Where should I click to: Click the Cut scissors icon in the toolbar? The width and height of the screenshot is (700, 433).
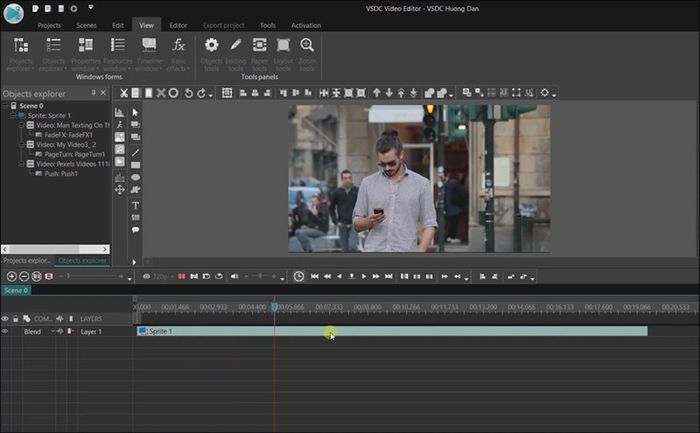click(123, 93)
